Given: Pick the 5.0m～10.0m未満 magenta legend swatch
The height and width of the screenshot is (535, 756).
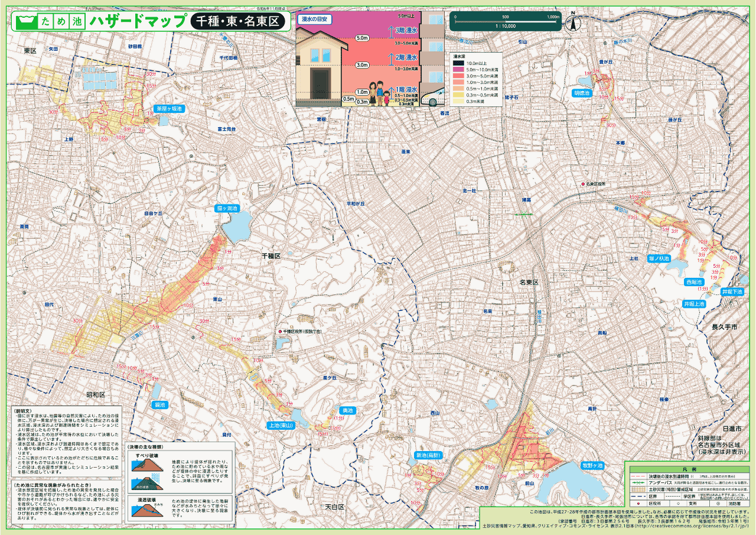Looking at the screenshot, I should (x=458, y=69).
